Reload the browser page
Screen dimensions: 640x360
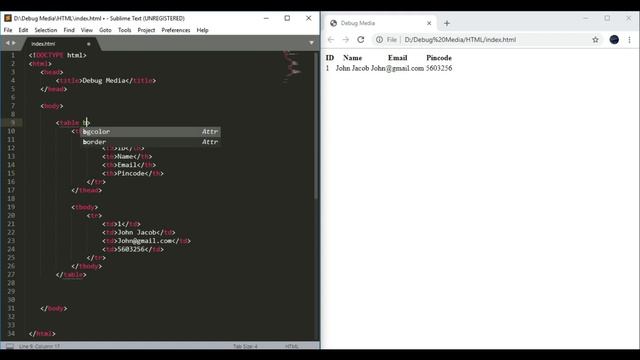tap(360, 40)
